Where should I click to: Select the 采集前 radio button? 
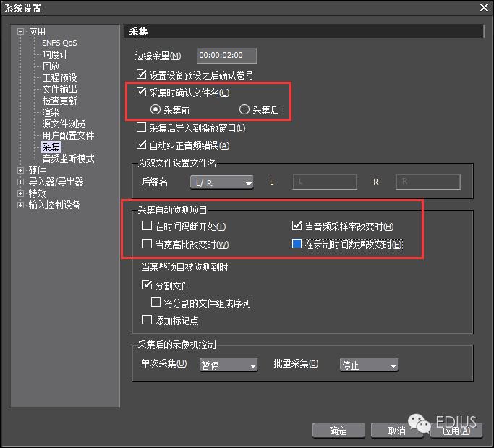(156, 110)
